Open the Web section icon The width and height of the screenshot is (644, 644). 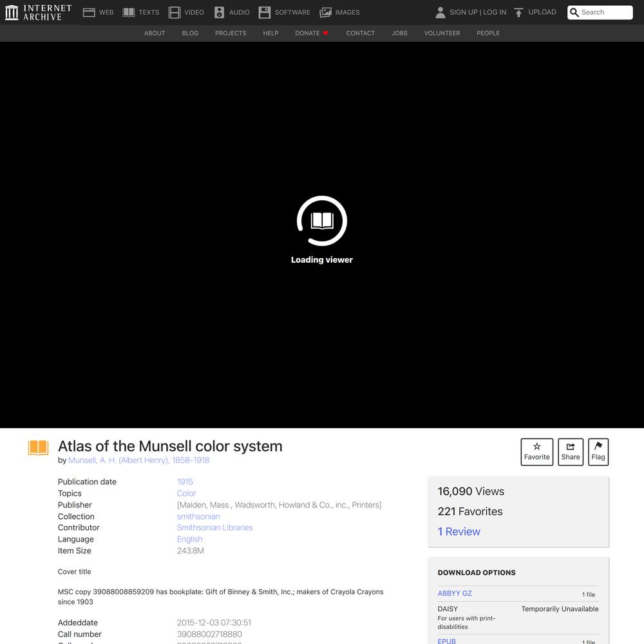pos(89,12)
